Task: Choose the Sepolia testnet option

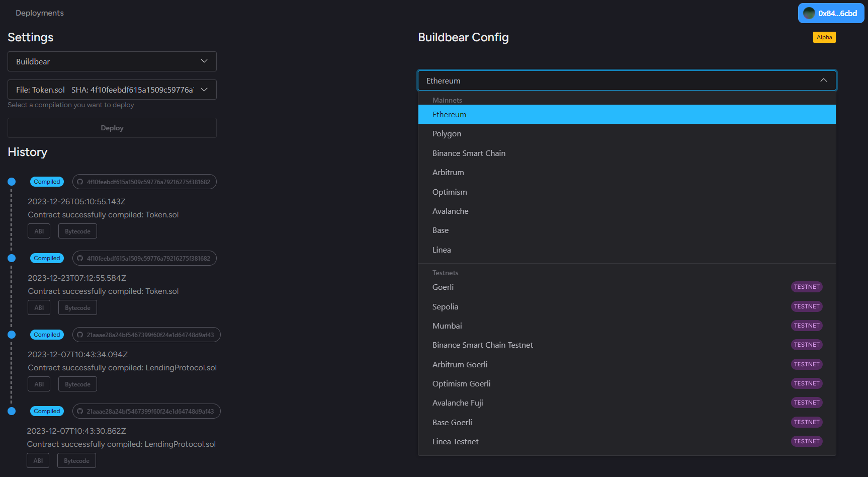Action: pos(627,306)
